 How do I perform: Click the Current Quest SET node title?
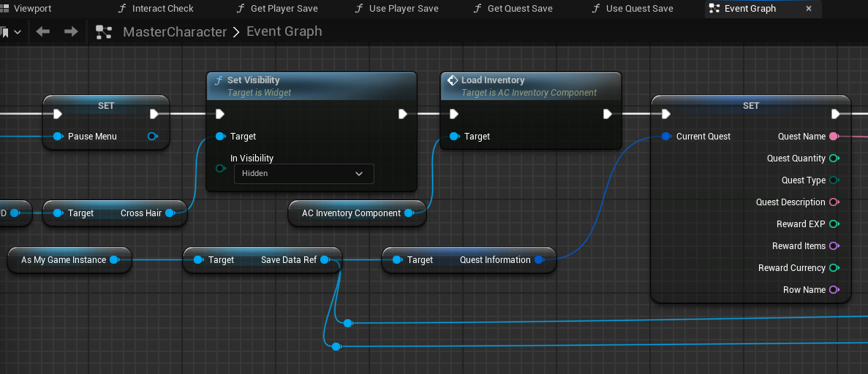751,105
